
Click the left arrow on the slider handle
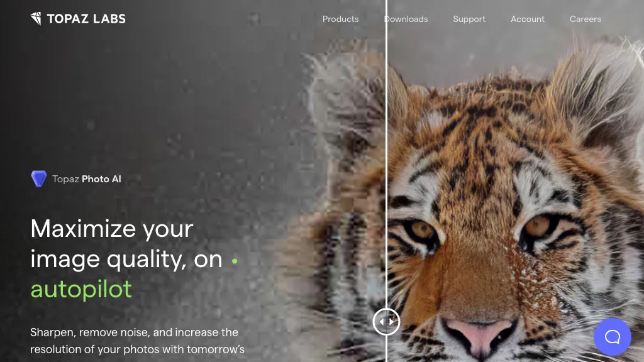pyautogui.click(x=382, y=322)
